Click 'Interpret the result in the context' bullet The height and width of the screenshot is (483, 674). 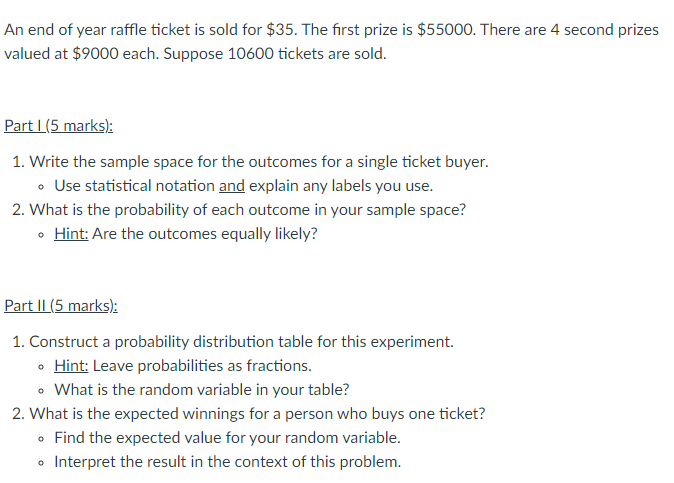click(x=227, y=462)
